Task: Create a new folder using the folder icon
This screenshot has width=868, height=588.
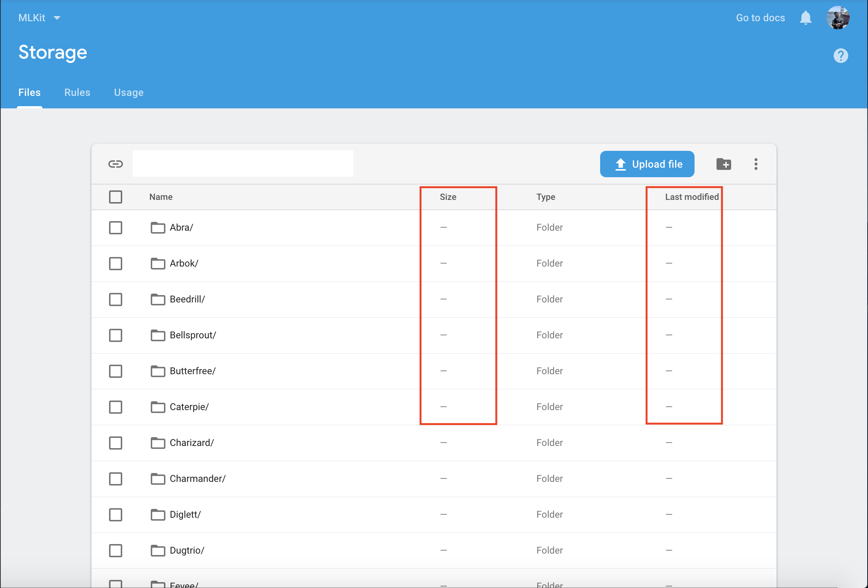Action: click(x=723, y=164)
